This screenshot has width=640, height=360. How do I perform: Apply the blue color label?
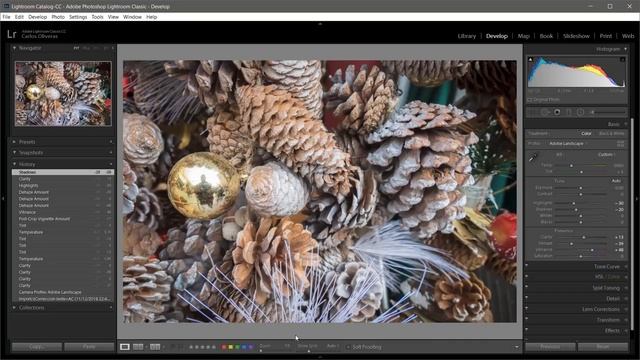(x=244, y=347)
